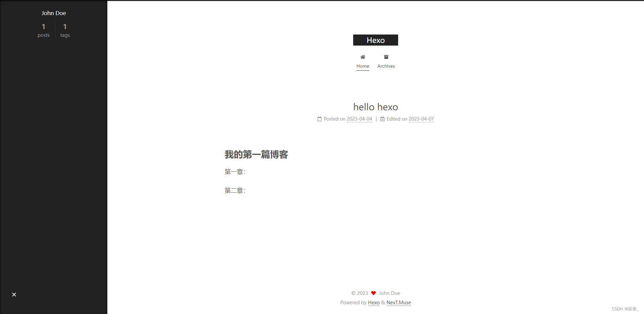Image resolution: width=644 pixels, height=314 pixels.
Task: Click the Edited calendar-check icon
Action: tap(382, 119)
